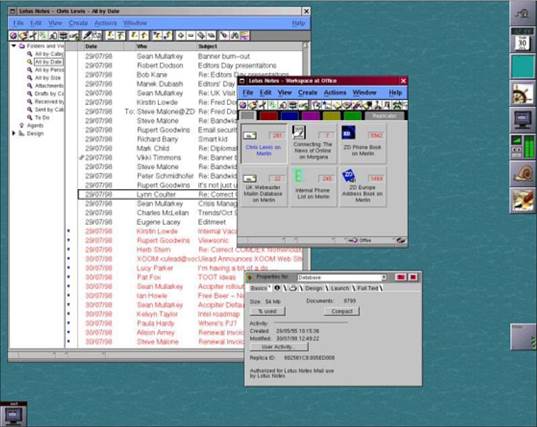Screen dimensions: 537x427
Task: Collapse the Folders and Views tree
Action: [x=14, y=46]
